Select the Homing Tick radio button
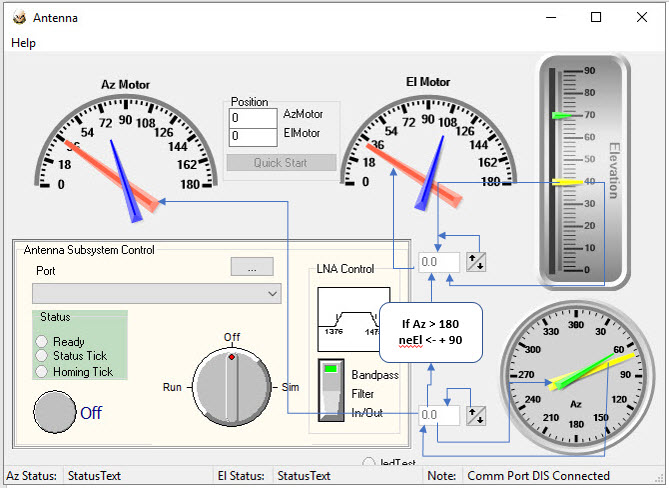The image size is (669, 488). (43, 372)
